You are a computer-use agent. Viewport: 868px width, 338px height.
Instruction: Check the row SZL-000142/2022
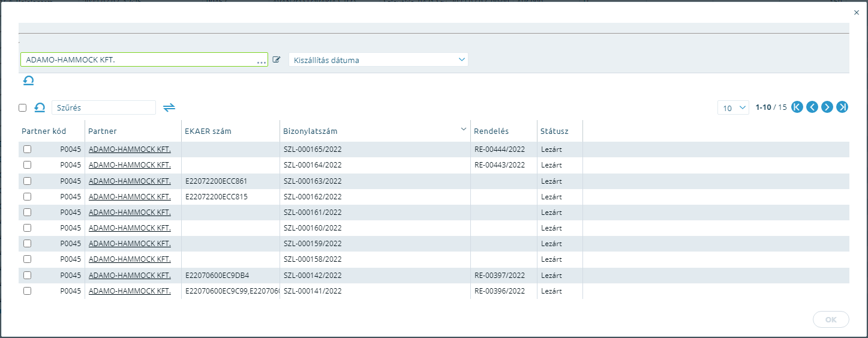(x=27, y=275)
